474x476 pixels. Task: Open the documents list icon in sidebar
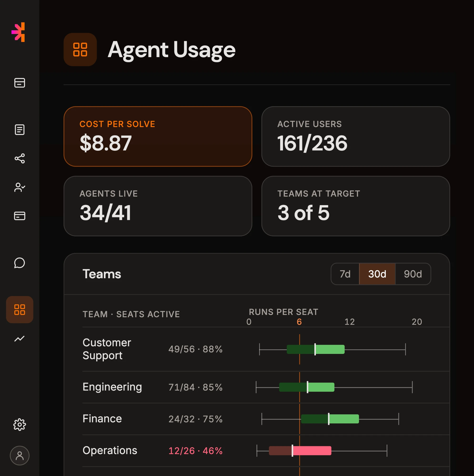(x=20, y=130)
